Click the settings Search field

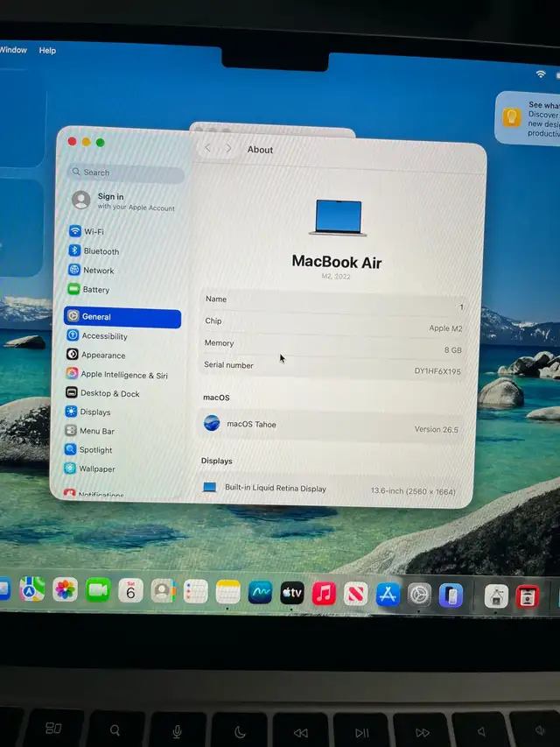(126, 173)
